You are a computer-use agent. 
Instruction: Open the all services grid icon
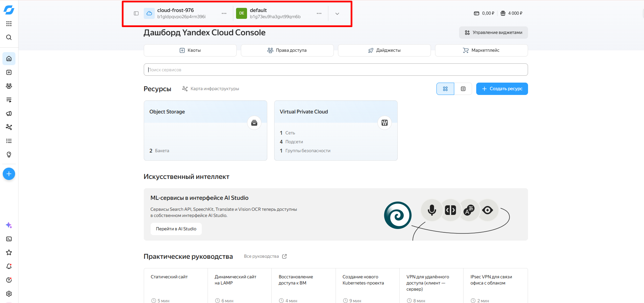click(9, 24)
